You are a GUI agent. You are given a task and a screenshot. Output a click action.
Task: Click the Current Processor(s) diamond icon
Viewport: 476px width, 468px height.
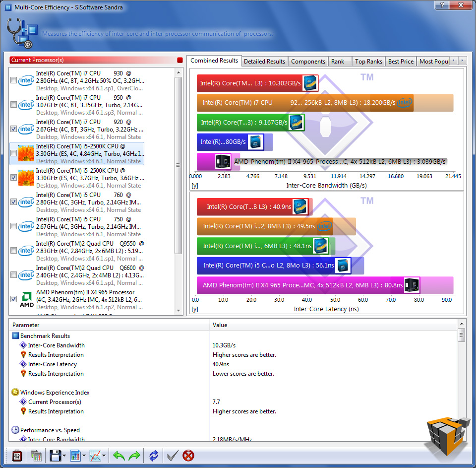[x=23, y=402]
